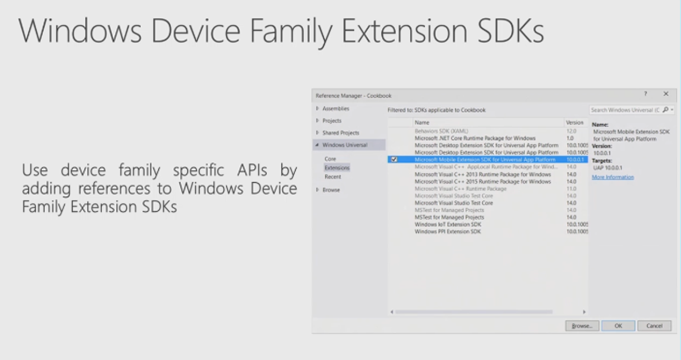Close the Reference Manager dialog
The width and height of the screenshot is (681, 360).
tap(666, 94)
